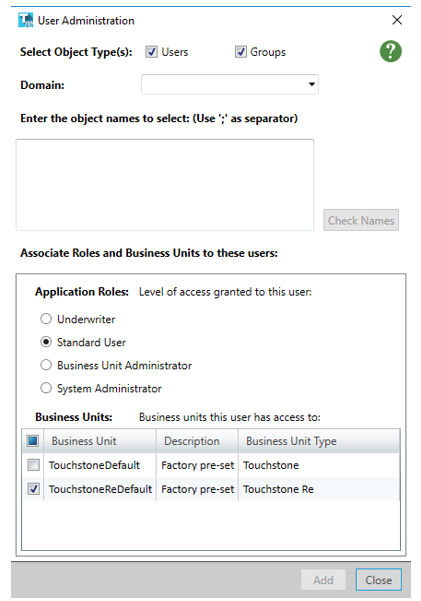Image resolution: width=421 pixels, height=601 pixels.
Task: Click the object names text area
Action: pyautogui.click(x=165, y=185)
